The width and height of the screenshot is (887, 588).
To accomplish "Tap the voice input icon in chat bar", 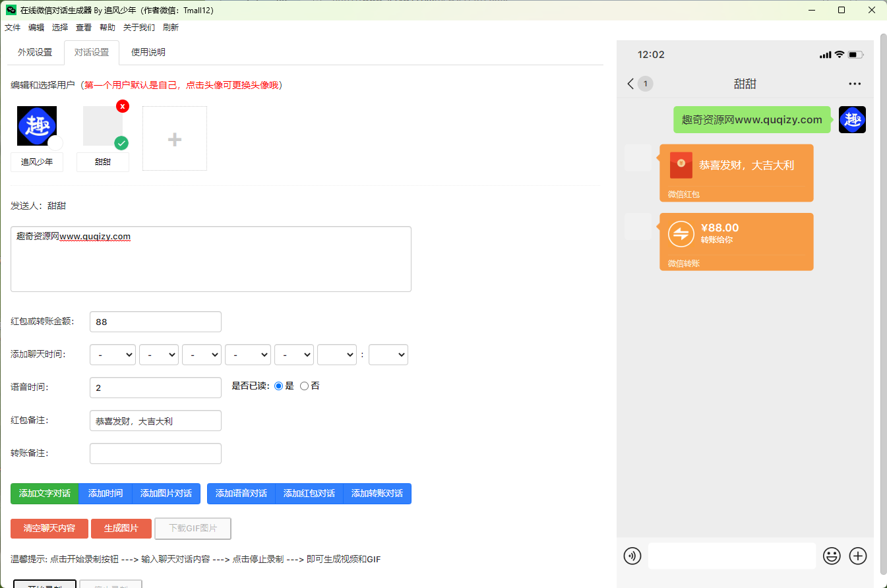I will (x=632, y=556).
